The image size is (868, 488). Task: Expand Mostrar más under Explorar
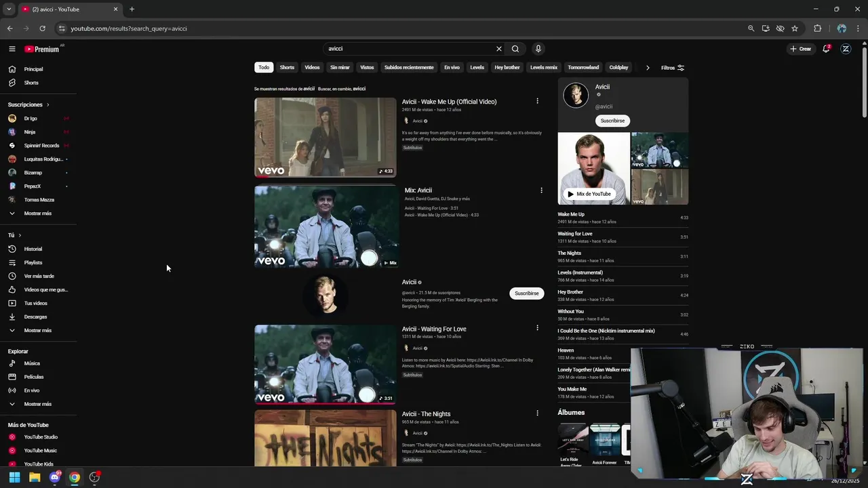[37, 404]
